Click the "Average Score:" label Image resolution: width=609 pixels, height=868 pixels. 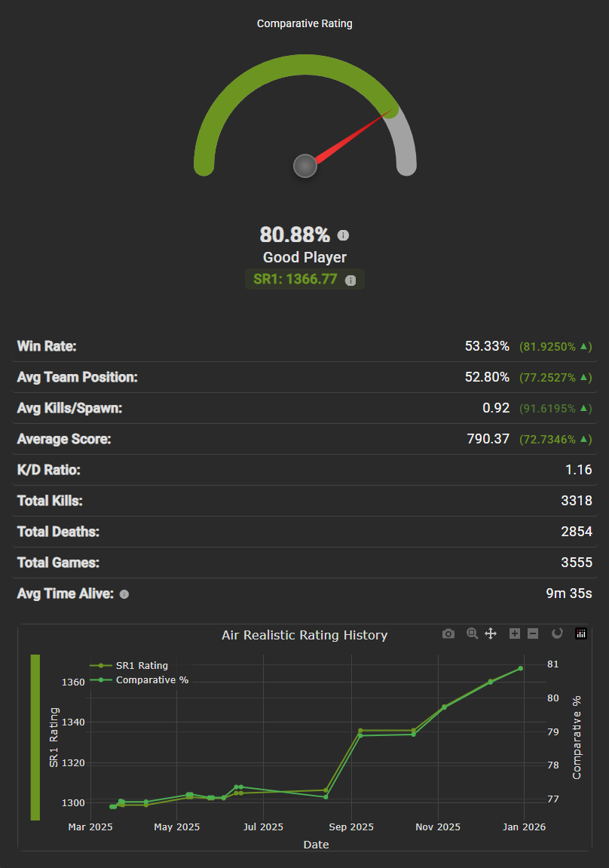(x=64, y=440)
